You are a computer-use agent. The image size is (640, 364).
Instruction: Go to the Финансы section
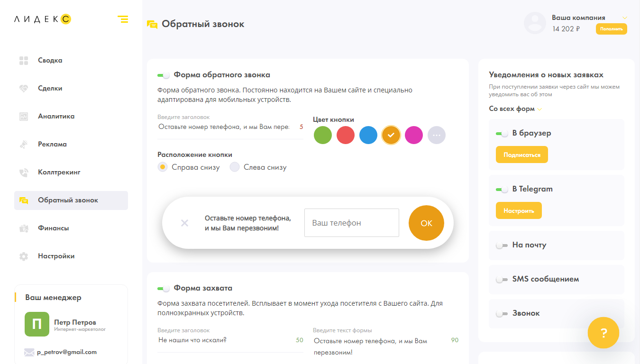pos(54,228)
